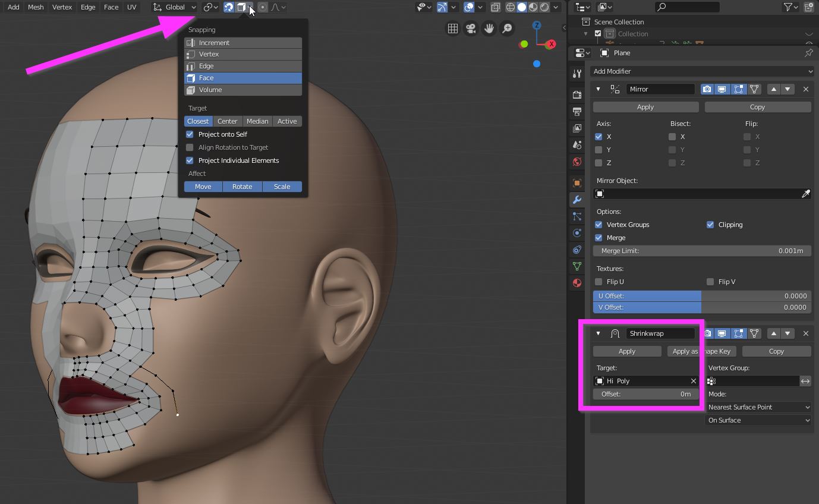Toggle Rotate in snapping Affect options
The width and height of the screenshot is (819, 504).
coord(242,187)
